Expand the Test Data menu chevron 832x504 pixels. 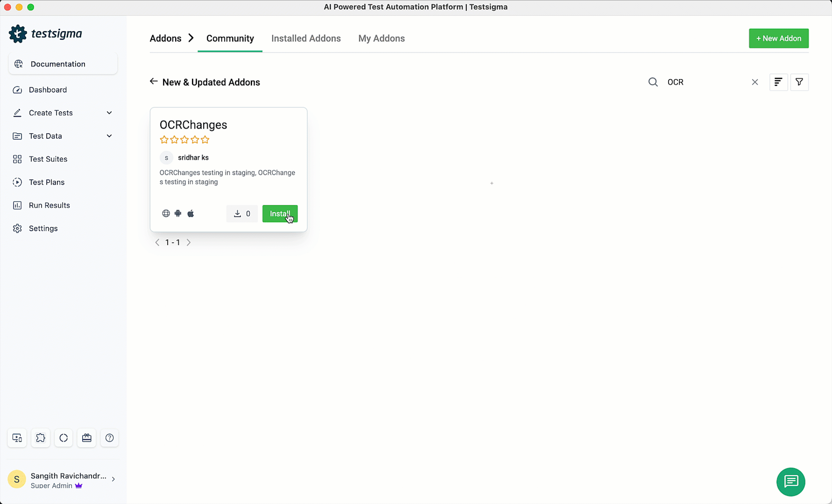click(x=109, y=136)
